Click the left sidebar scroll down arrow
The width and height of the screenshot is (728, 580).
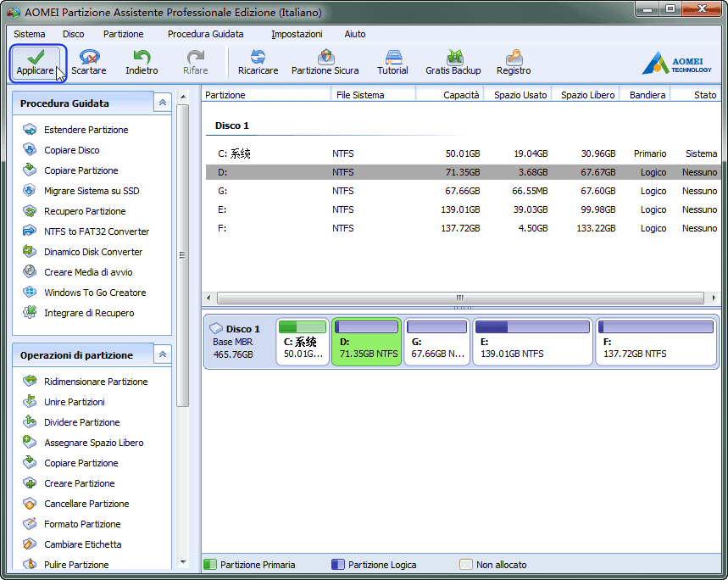tap(183, 562)
